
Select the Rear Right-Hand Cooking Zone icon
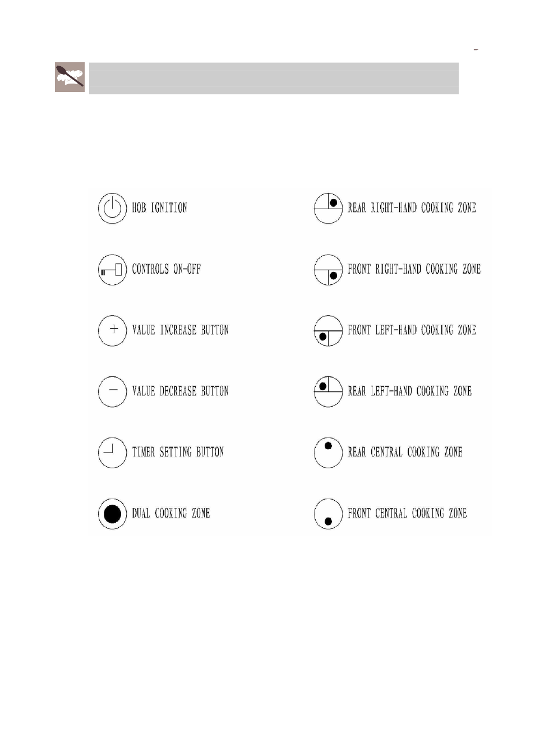328,209
